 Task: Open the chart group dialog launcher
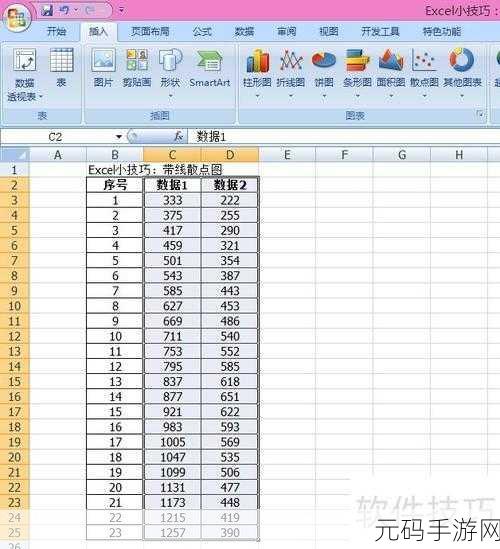(480, 114)
